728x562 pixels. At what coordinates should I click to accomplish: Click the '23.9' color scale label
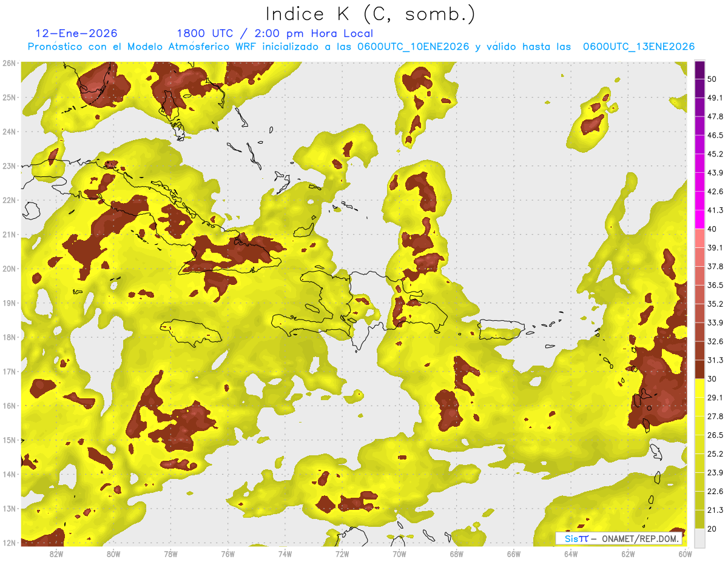(716, 473)
